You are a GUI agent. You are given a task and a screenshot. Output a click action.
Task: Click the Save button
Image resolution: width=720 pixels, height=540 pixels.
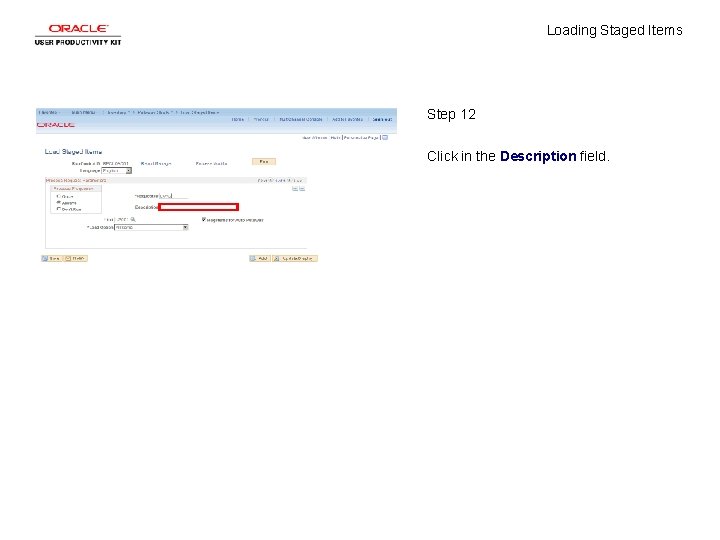click(x=51, y=259)
